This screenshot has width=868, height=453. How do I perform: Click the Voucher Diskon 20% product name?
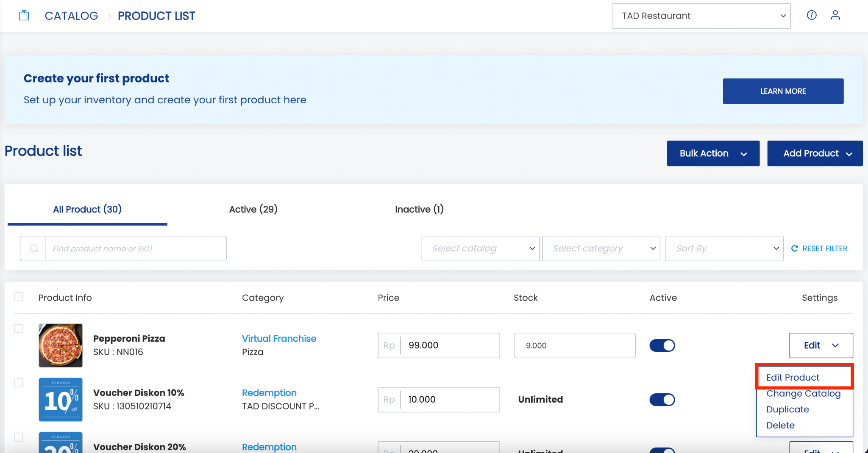point(139,447)
